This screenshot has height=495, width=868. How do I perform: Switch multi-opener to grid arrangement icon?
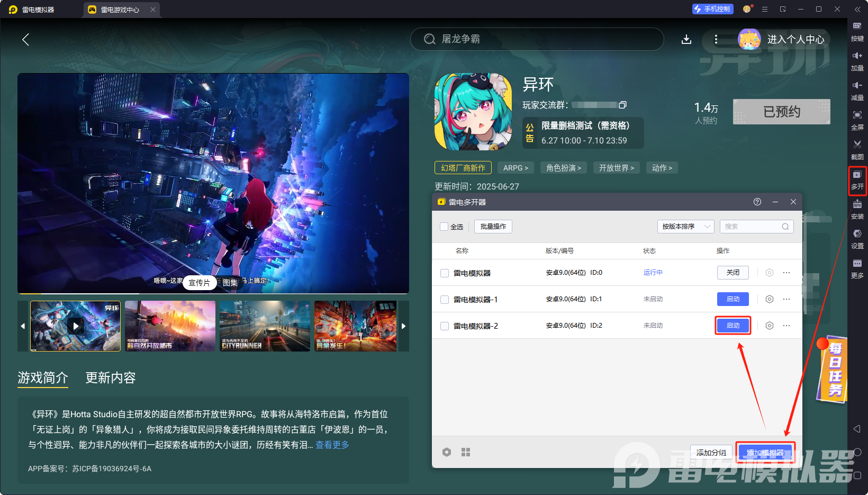click(466, 452)
